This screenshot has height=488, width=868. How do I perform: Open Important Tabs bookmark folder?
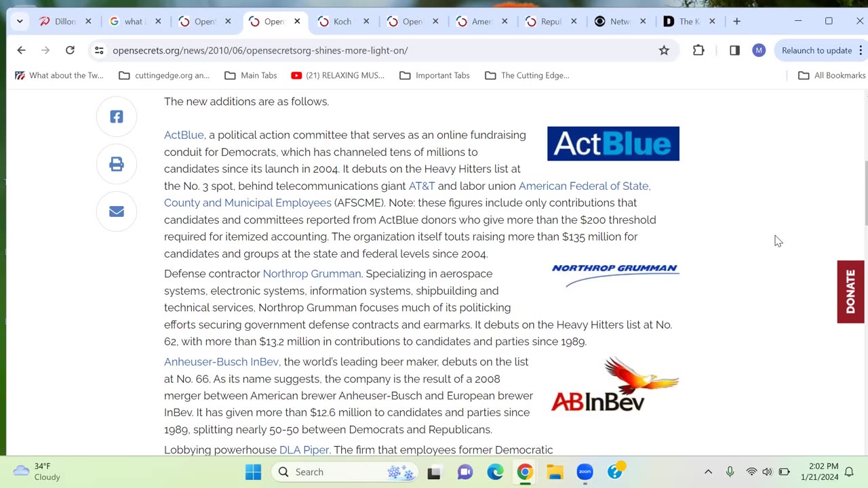click(x=435, y=75)
